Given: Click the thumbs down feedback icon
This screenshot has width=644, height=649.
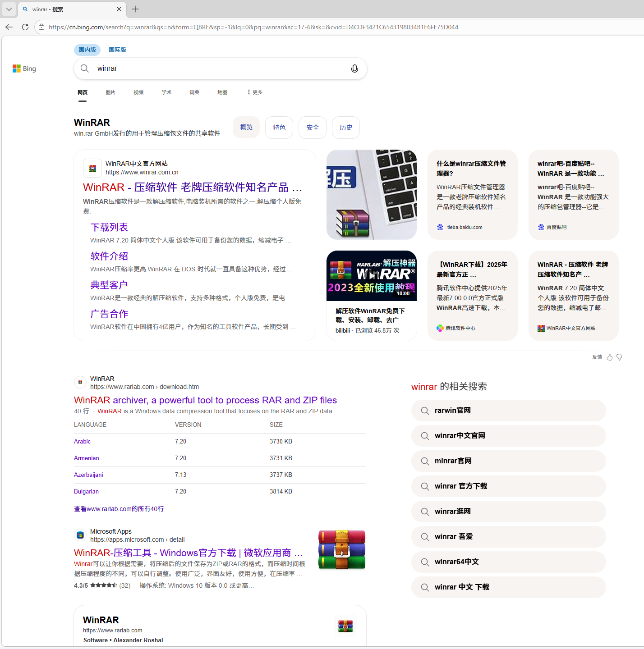Looking at the screenshot, I should coord(619,357).
